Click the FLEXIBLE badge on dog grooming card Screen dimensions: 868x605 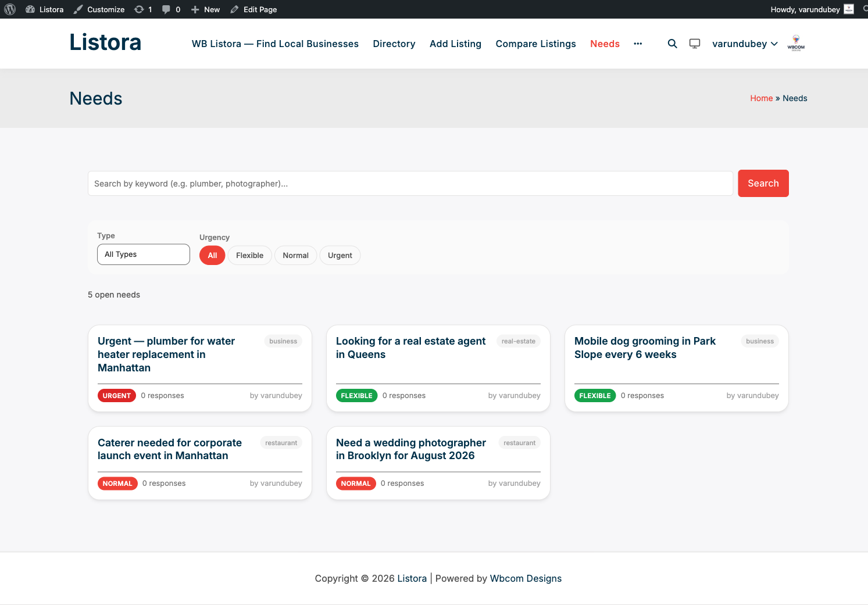tap(595, 396)
